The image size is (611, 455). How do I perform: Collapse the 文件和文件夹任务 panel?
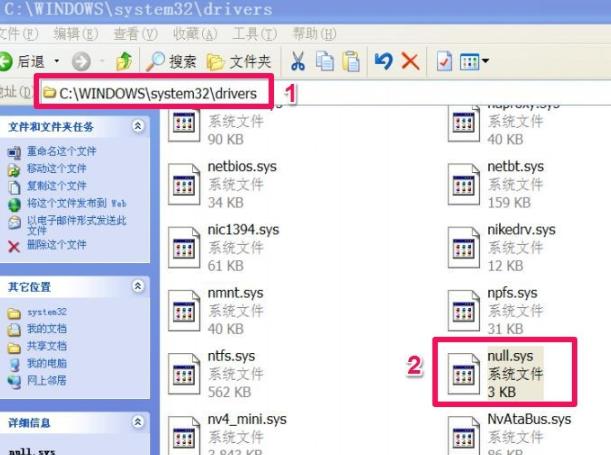(x=135, y=127)
